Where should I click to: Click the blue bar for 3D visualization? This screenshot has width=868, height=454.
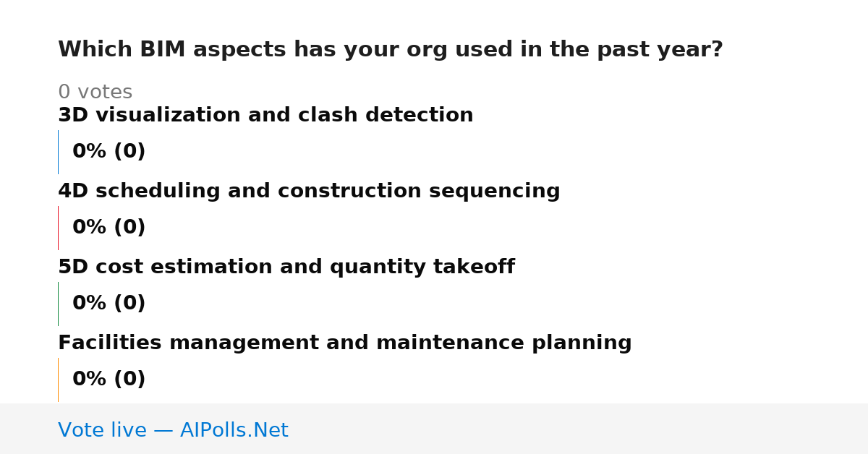(58, 152)
